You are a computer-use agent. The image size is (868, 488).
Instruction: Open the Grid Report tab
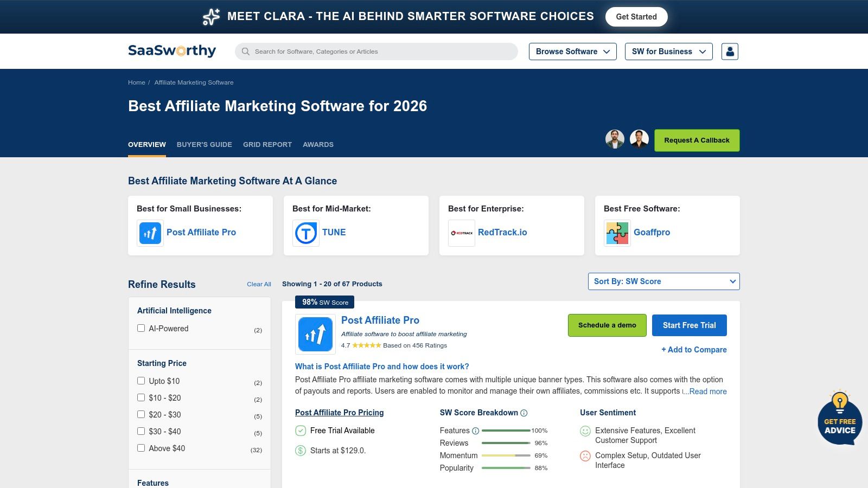[x=267, y=144]
